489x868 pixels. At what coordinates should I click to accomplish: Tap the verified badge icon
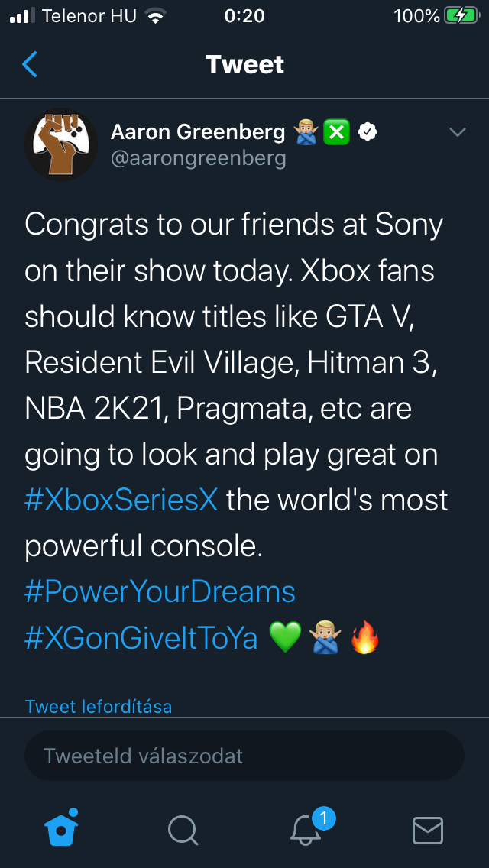pos(368,133)
